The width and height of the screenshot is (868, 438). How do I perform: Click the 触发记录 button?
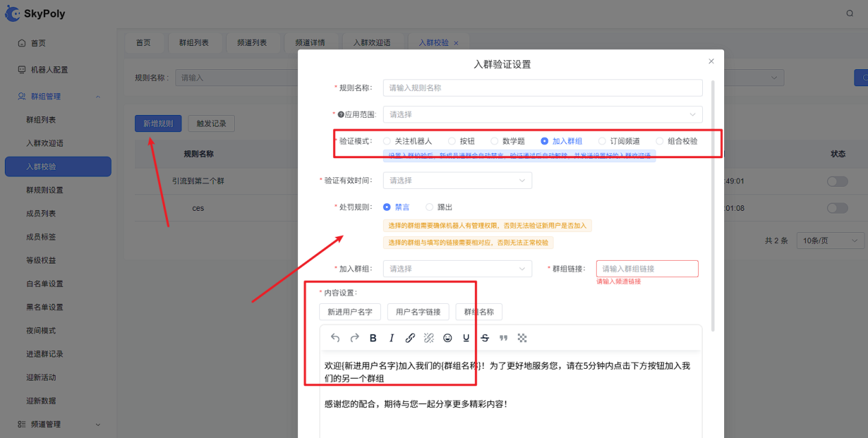point(212,124)
